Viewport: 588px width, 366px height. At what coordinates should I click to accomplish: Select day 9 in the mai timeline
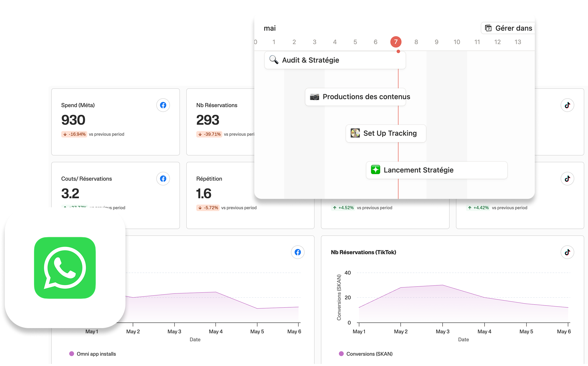click(x=436, y=42)
